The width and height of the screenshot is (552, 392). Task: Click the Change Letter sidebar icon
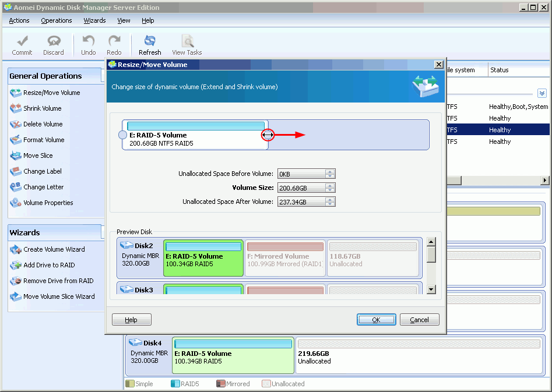(16, 187)
